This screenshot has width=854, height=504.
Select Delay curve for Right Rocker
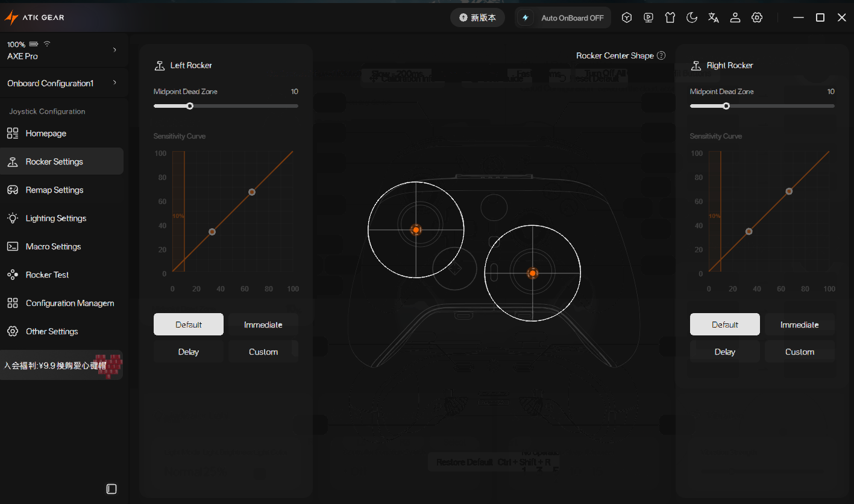click(x=725, y=352)
